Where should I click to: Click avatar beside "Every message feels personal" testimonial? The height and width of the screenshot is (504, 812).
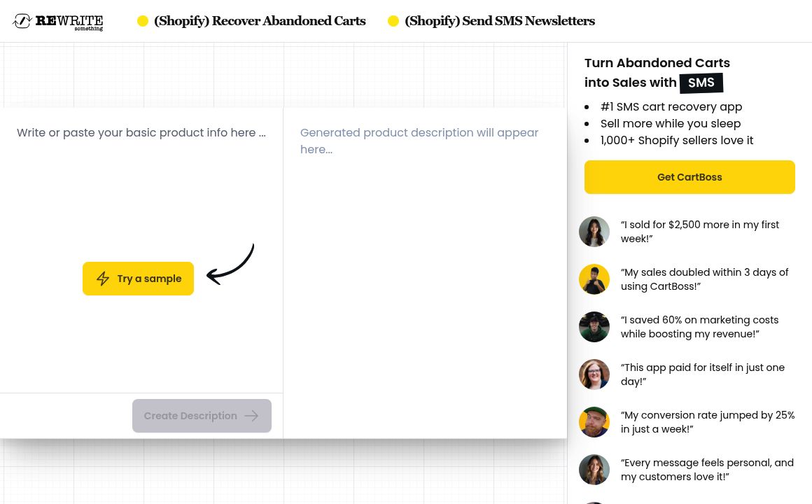click(x=594, y=470)
